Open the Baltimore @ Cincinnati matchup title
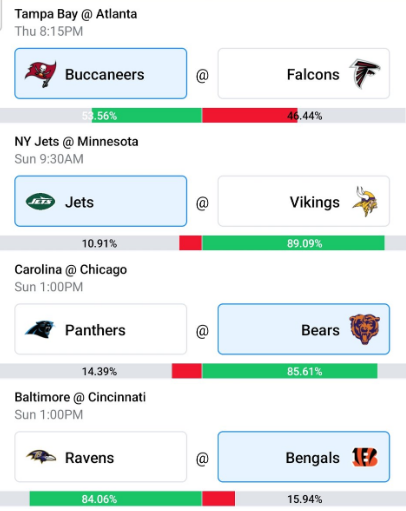The height and width of the screenshot is (511, 406). pyautogui.click(x=80, y=397)
